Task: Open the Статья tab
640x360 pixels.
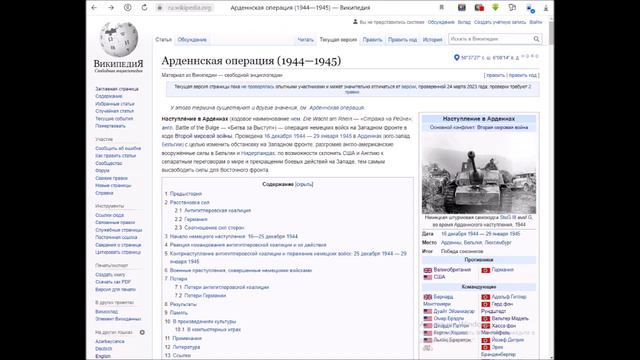Action: click(x=163, y=40)
